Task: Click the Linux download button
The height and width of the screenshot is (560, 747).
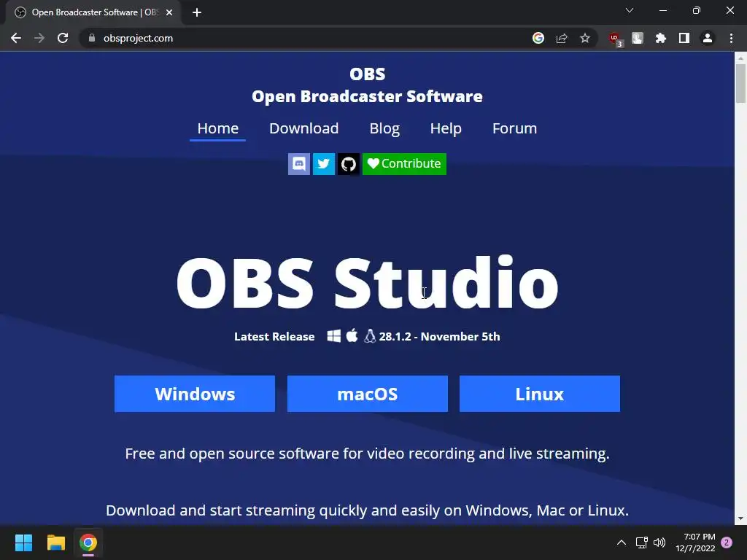Action: point(540,394)
